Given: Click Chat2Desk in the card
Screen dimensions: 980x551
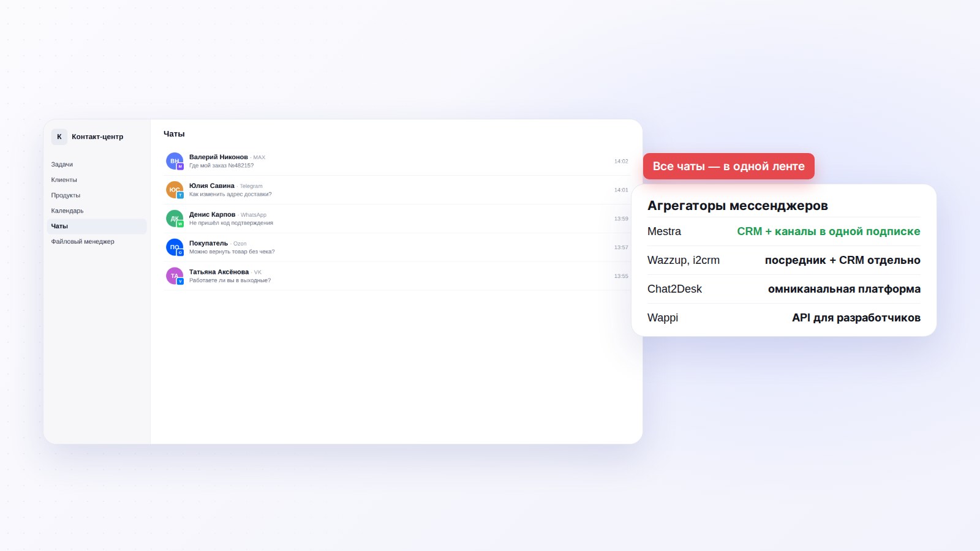Looking at the screenshot, I should point(674,289).
